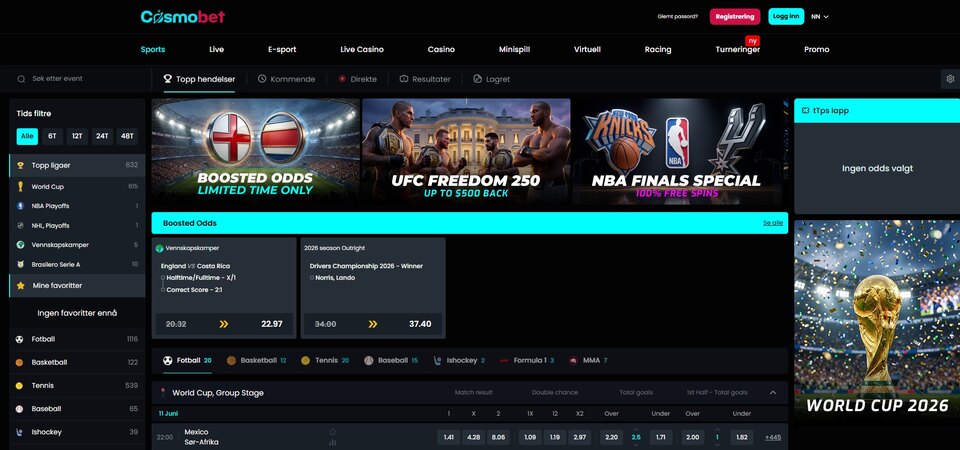Open the NBA Finals Special banner
960x450 pixels.
point(677,152)
